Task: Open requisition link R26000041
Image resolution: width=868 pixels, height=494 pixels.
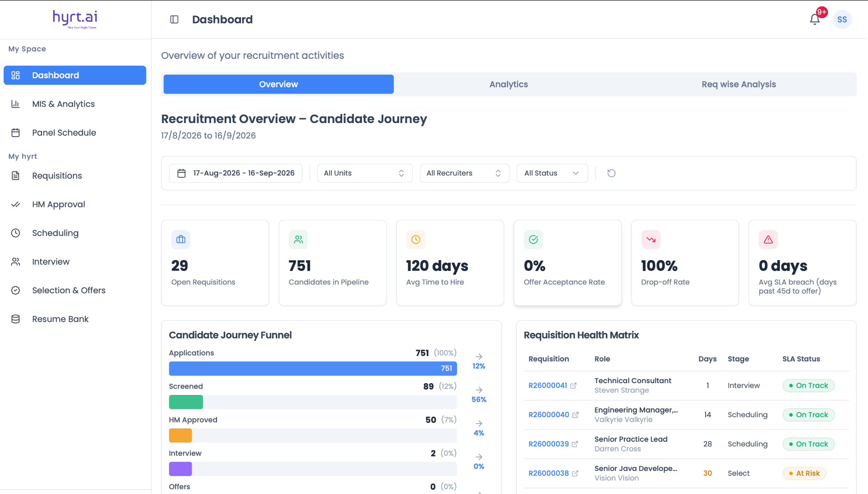Action: (547, 385)
